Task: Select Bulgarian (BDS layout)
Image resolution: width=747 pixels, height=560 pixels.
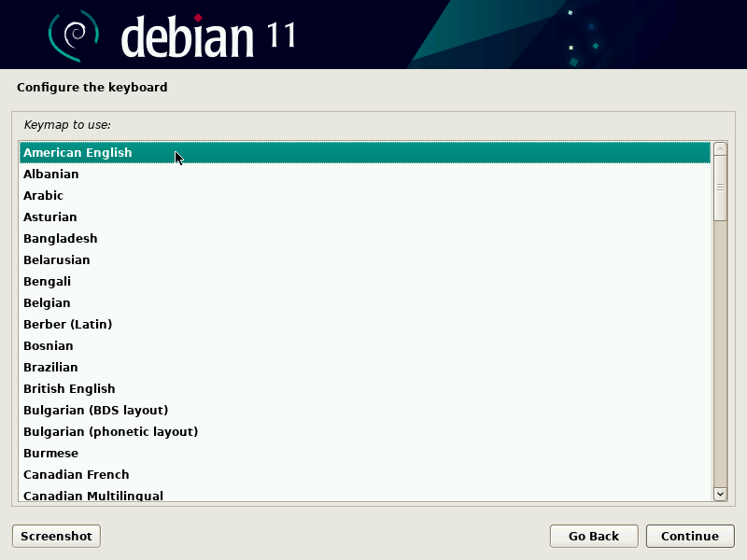Action: click(x=95, y=410)
